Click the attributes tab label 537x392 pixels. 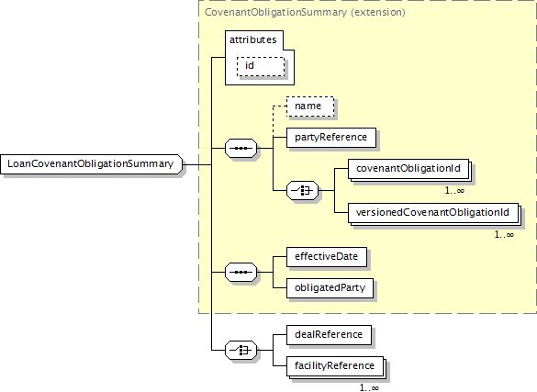(253, 39)
